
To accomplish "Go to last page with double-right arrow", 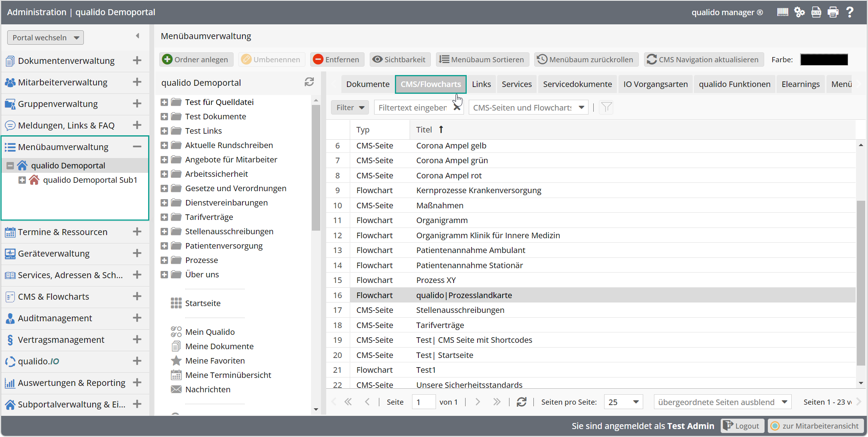I will [x=497, y=402].
